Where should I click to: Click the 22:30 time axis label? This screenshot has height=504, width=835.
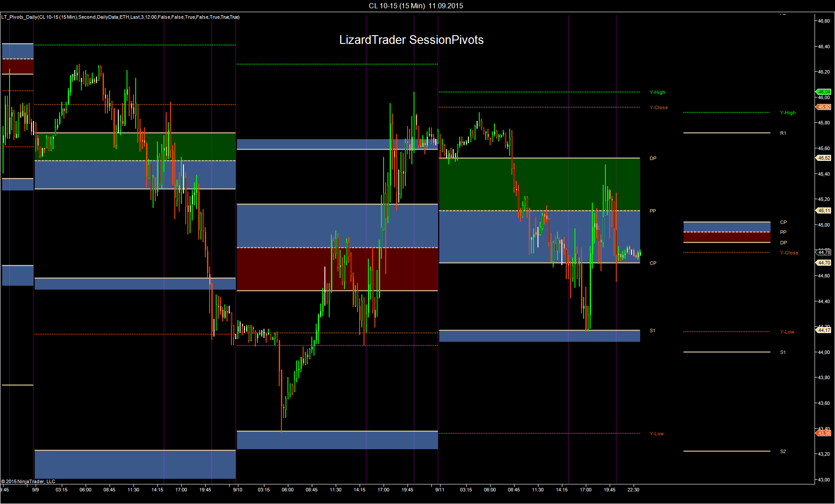(633, 490)
